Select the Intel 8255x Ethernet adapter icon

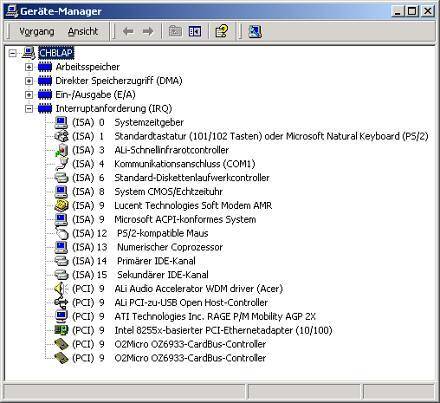[x=61, y=330]
